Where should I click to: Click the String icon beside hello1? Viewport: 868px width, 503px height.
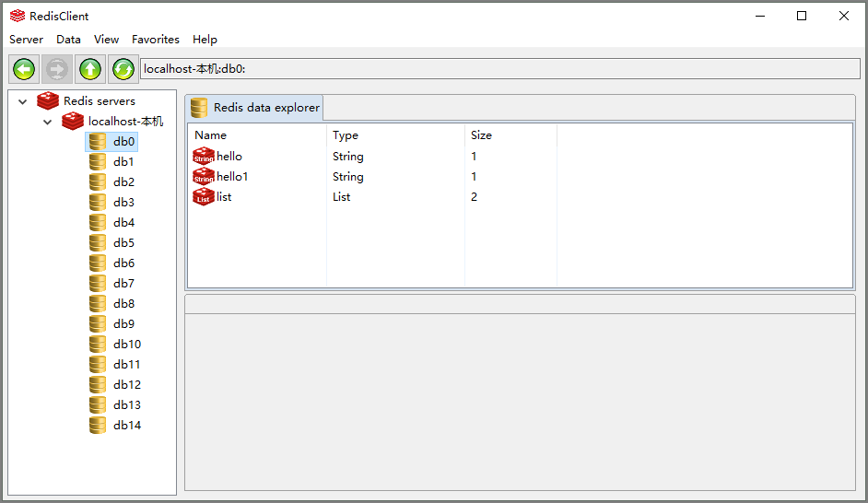[203, 177]
